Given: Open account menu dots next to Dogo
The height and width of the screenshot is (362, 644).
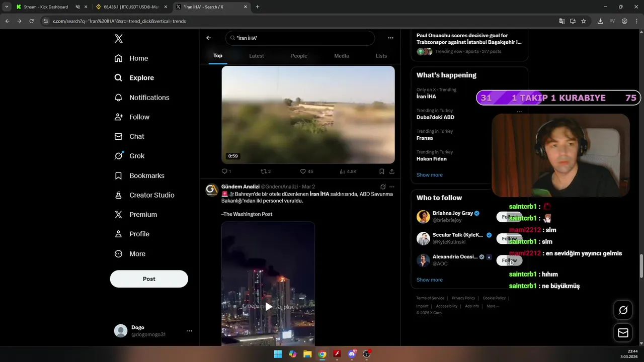Looking at the screenshot, I should tap(190, 331).
